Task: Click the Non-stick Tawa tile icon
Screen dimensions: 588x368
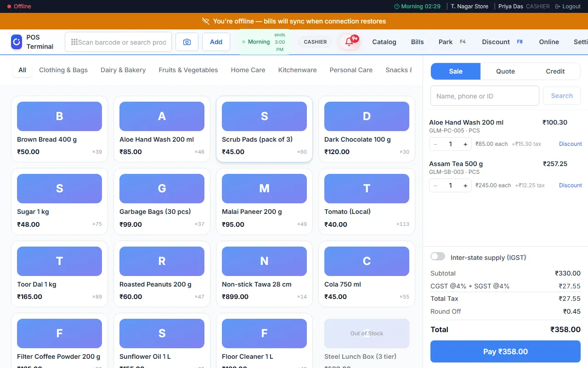Action: coord(264,261)
